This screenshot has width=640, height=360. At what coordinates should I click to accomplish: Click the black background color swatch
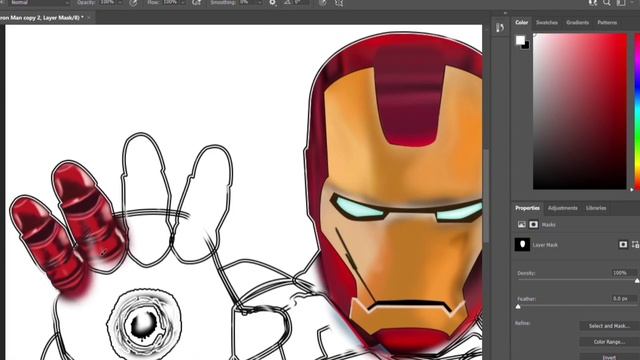tap(527, 46)
